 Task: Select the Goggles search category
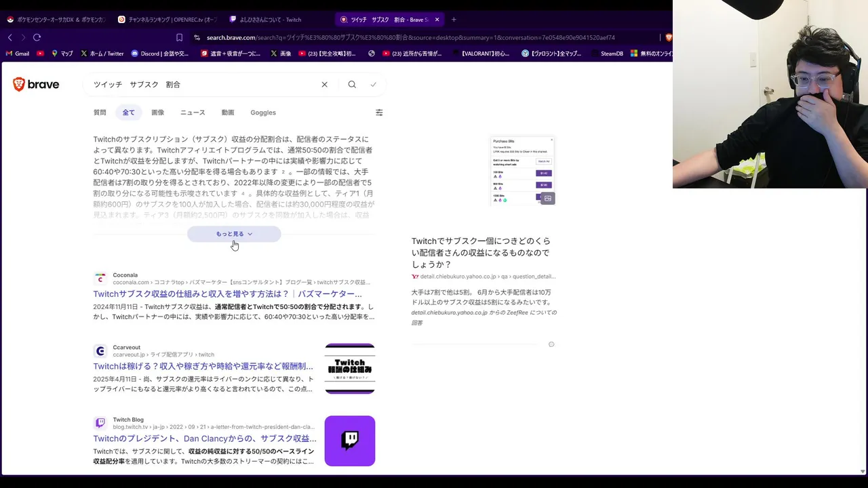(x=263, y=113)
